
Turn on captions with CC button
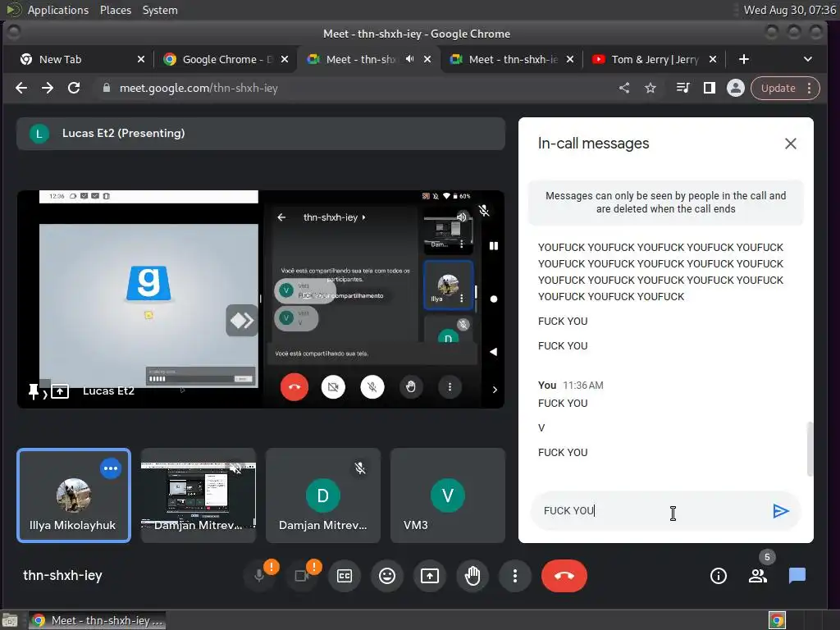tap(345, 576)
